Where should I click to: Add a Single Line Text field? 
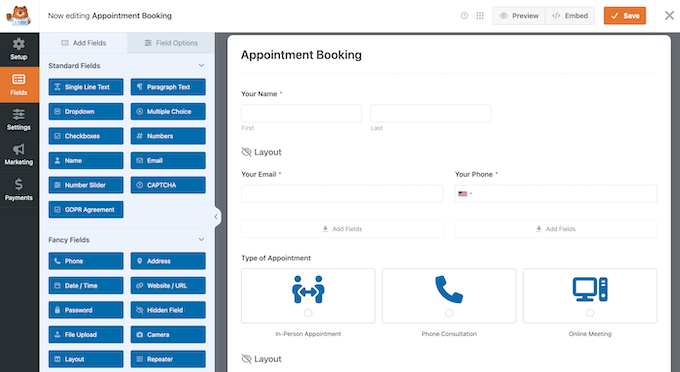coord(86,87)
